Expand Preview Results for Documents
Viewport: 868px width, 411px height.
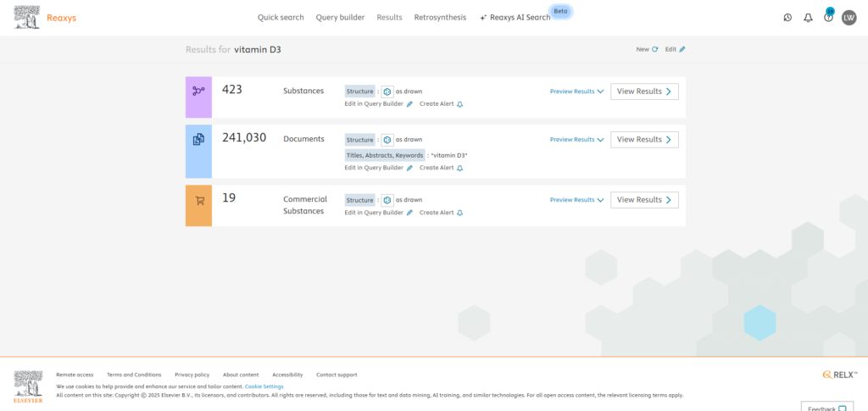tap(576, 140)
